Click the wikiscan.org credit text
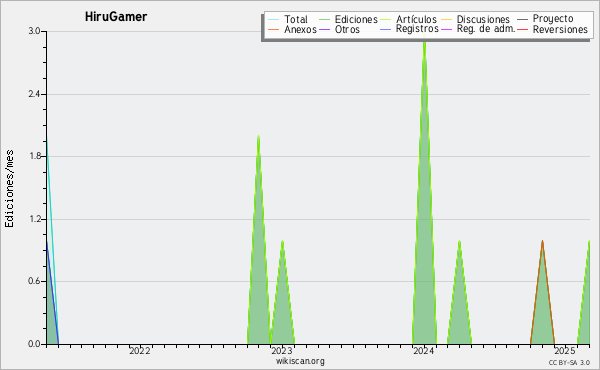Screen dimensions: 600x370 300,361
